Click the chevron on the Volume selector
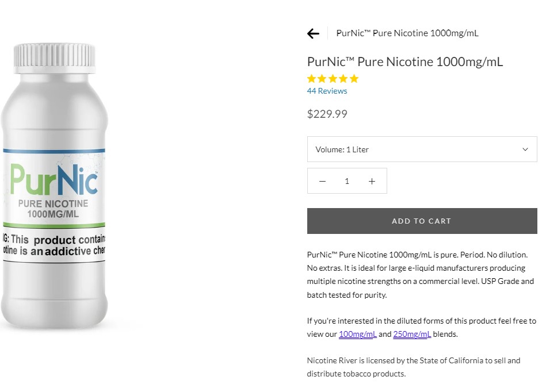 pyautogui.click(x=525, y=149)
